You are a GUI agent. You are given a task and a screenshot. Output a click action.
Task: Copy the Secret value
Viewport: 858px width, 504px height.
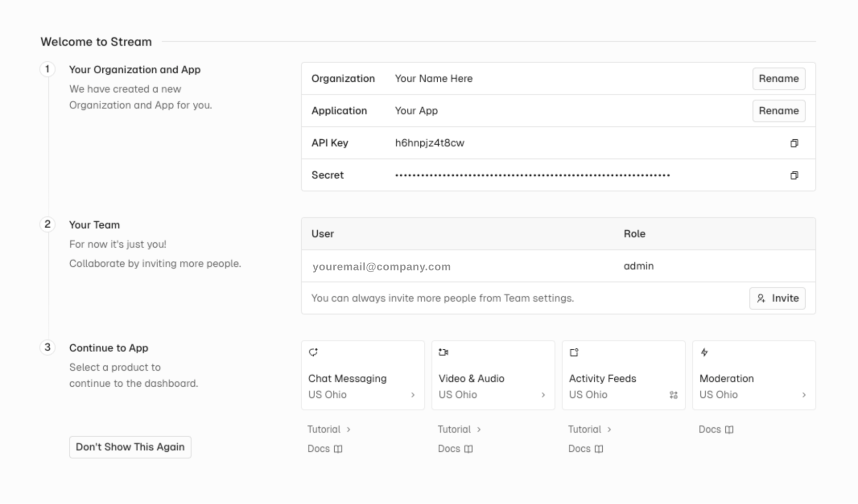click(794, 175)
